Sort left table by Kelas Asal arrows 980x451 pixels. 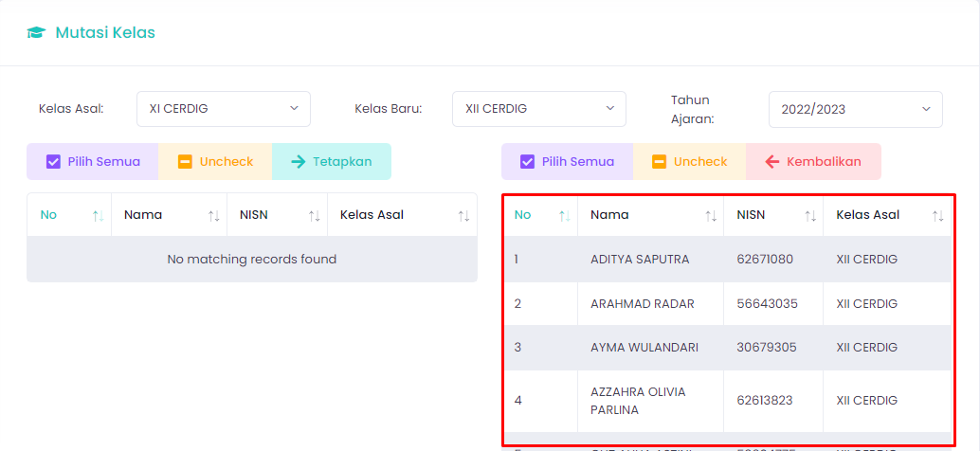click(463, 216)
